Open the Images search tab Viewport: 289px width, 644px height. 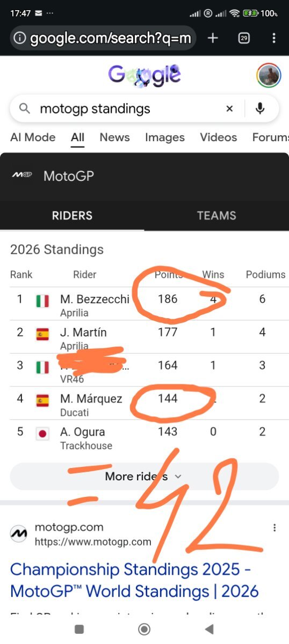[x=165, y=137]
